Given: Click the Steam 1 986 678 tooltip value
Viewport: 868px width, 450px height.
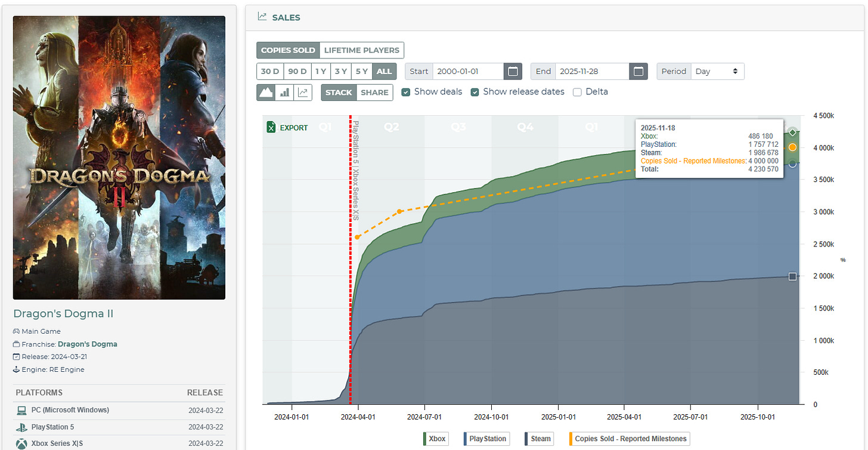Looking at the screenshot, I should [763, 153].
